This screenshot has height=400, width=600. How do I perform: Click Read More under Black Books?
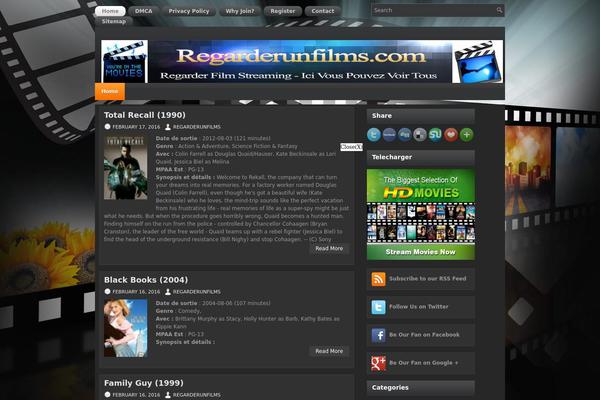pyautogui.click(x=329, y=351)
